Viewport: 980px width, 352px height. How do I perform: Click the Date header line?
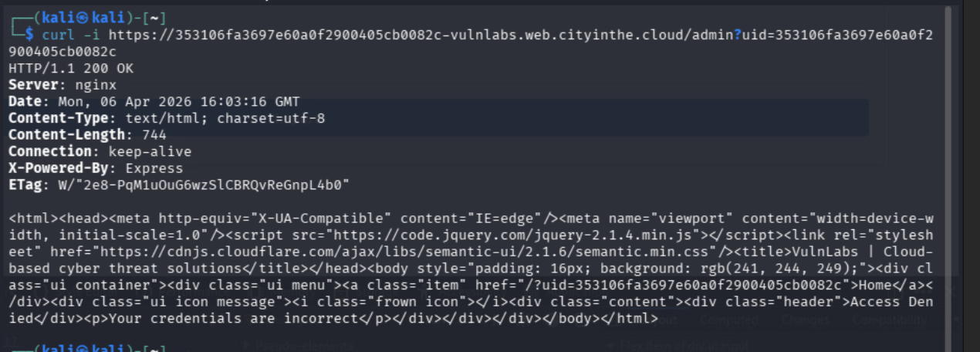(154, 102)
